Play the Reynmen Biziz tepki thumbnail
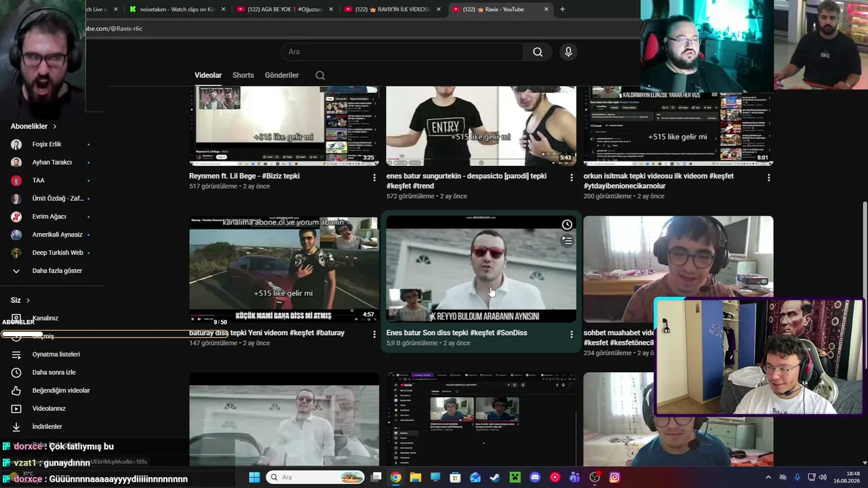Screen dimensions: 868x488 (284, 125)
